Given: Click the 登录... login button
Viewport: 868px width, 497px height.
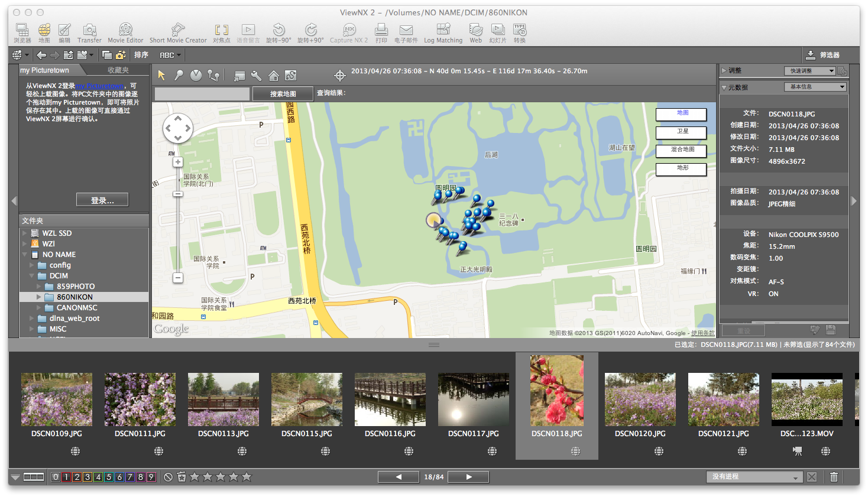Looking at the screenshot, I should pyautogui.click(x=102, y=200).
